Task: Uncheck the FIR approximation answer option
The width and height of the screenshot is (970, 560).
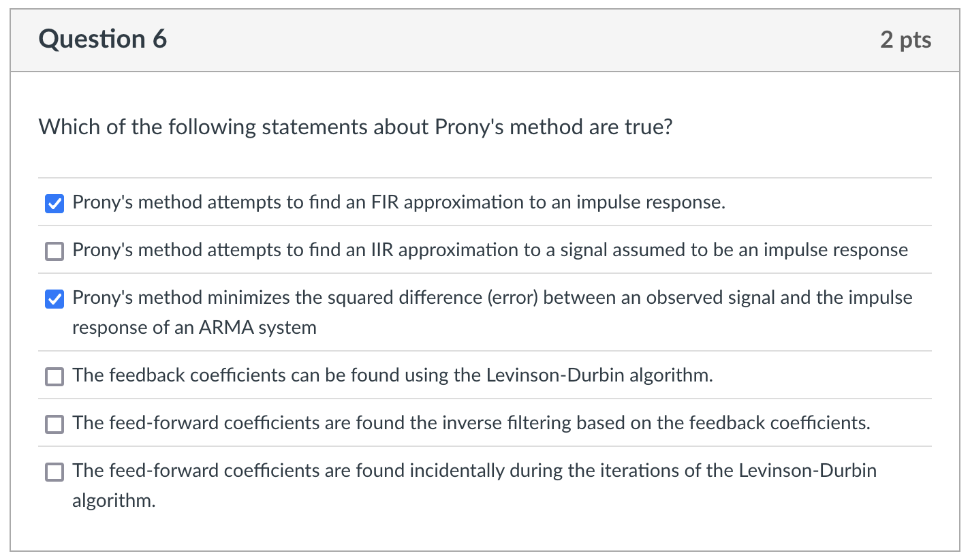Action: click(x=54, y=203)
